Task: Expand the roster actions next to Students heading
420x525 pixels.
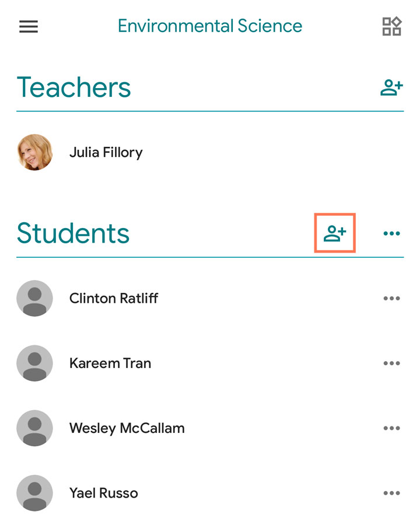Action: (x=391, y=233)
